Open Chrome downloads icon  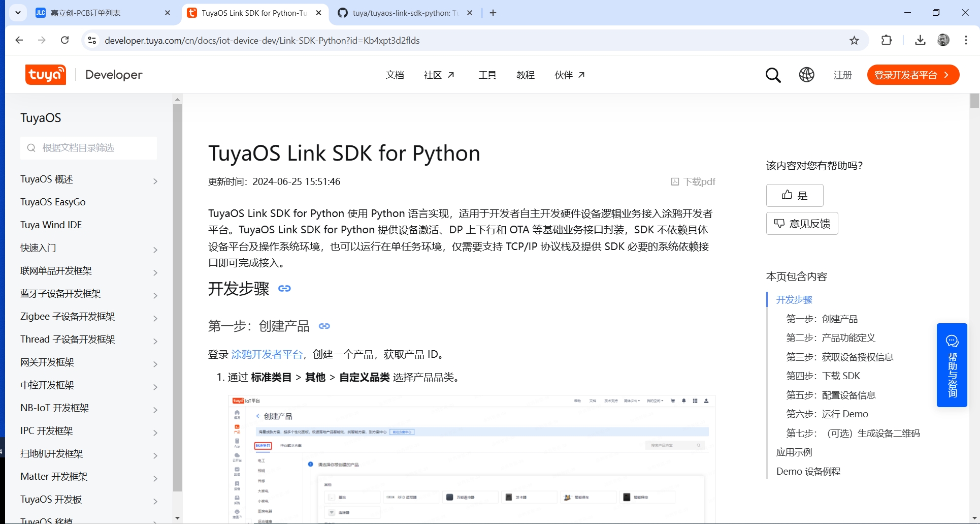[x=920, y=40]
